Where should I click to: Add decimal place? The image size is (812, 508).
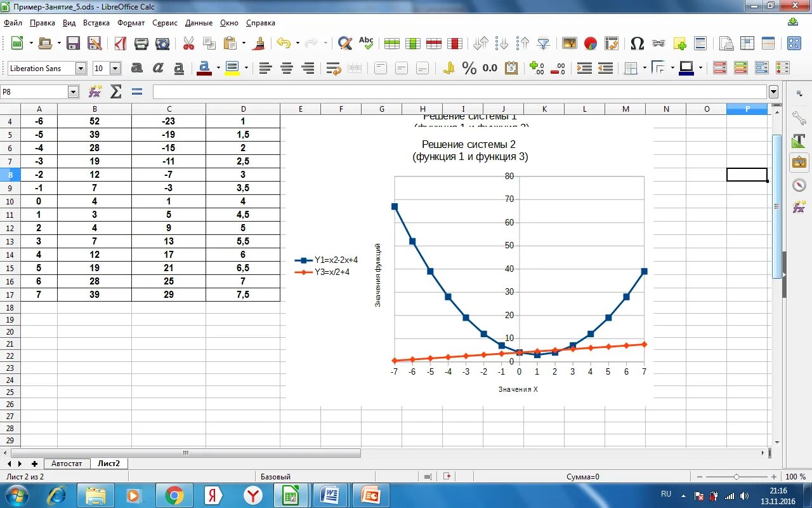[537, 68]
